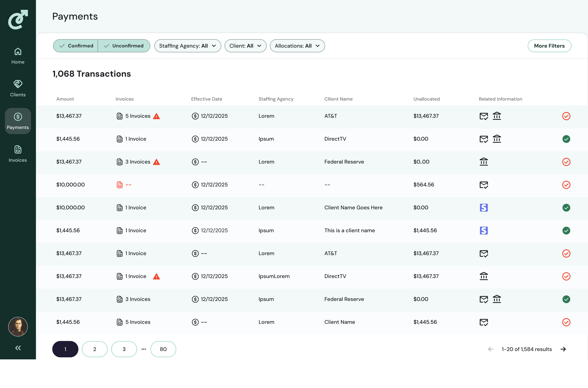Toggle the Unconfirmed filter
Image resolution: width=588 pixels, height=388 pixels.
pos(124,46)
